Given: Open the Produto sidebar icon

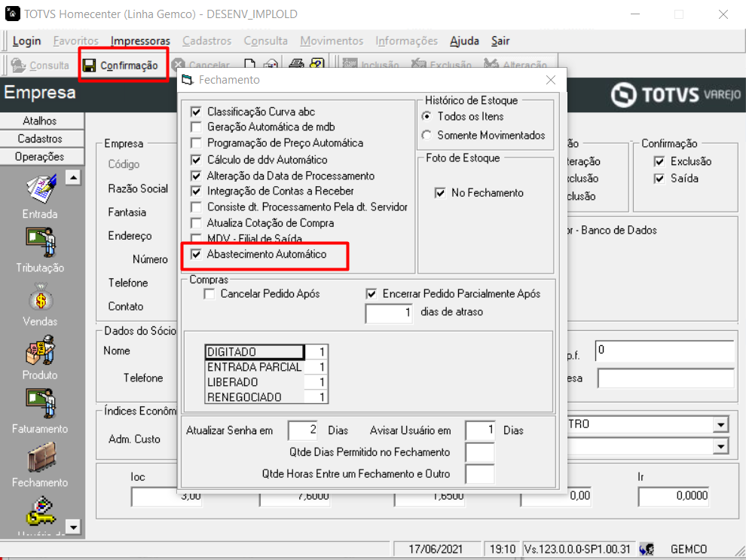Looking at the screenshot, I should click(x=41, y=350).
